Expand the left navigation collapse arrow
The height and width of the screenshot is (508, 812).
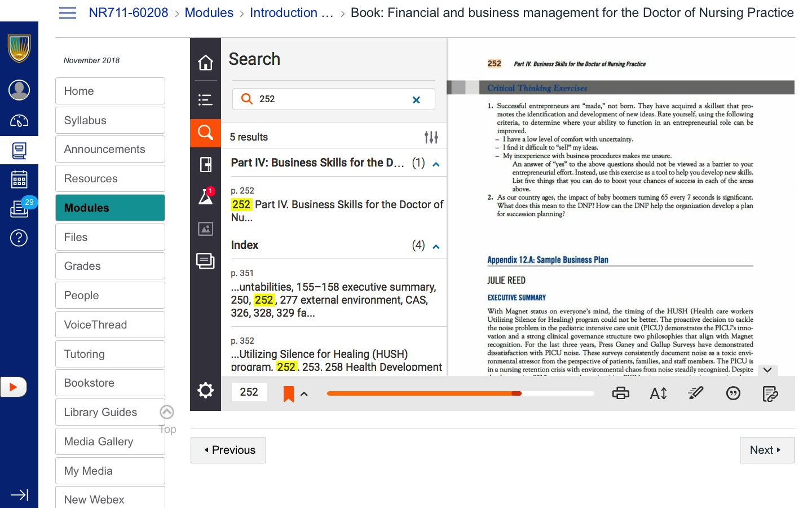[19, 495]
